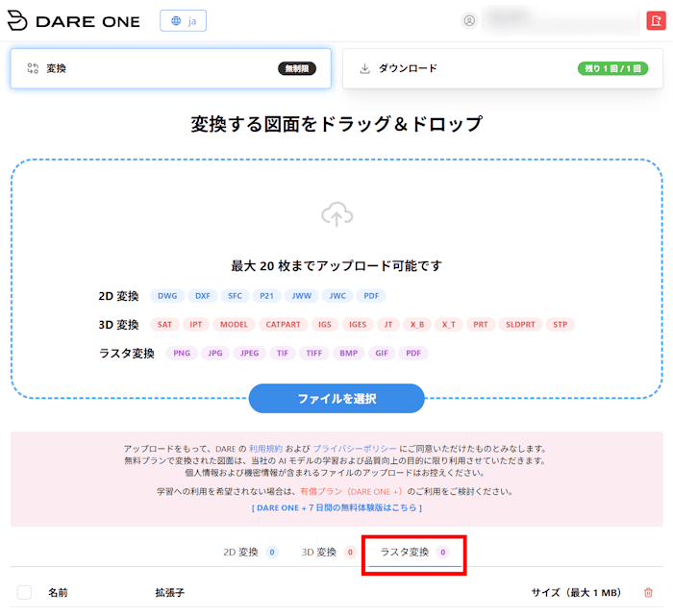Click the 拡張子 column header
The height and width of the screenshot is (616, 673).
point(170,592)
